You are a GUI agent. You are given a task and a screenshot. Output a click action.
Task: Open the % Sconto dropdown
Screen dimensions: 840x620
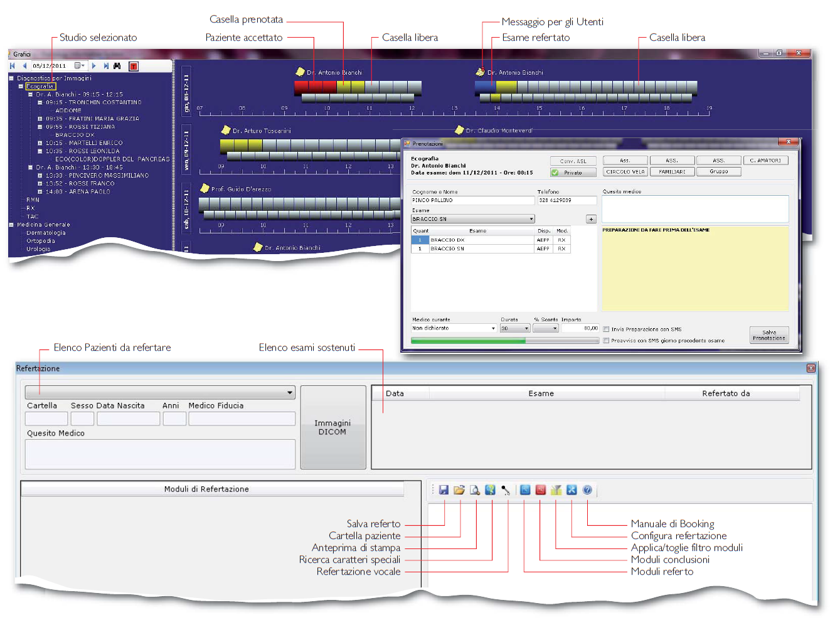[x=546, y=328]
